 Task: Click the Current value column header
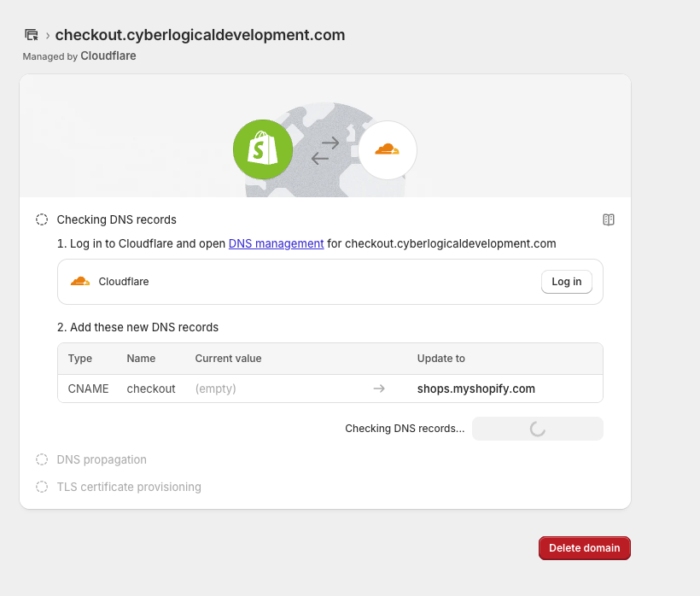pos(228,359)
